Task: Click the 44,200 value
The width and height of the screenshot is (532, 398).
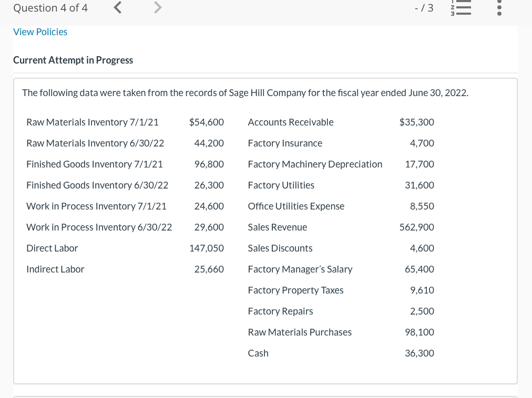Action: (x=209, y=143)
